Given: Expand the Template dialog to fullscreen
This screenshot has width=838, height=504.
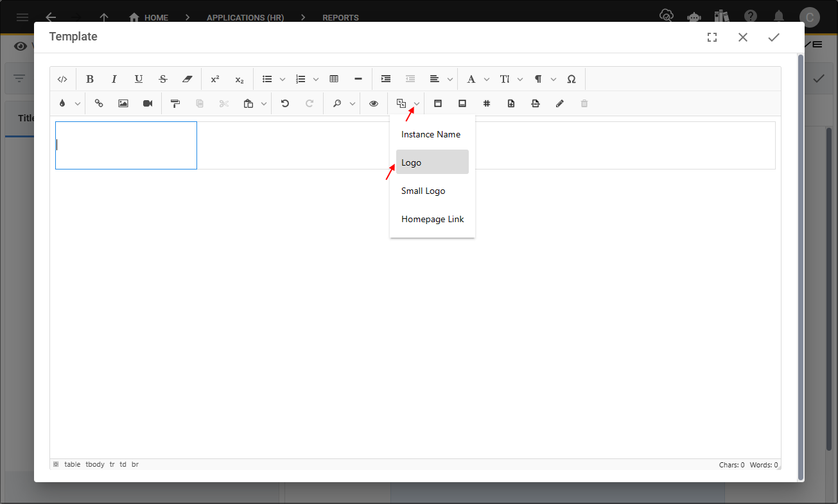Looking at the screenshot, I should (x=712, y=37).
